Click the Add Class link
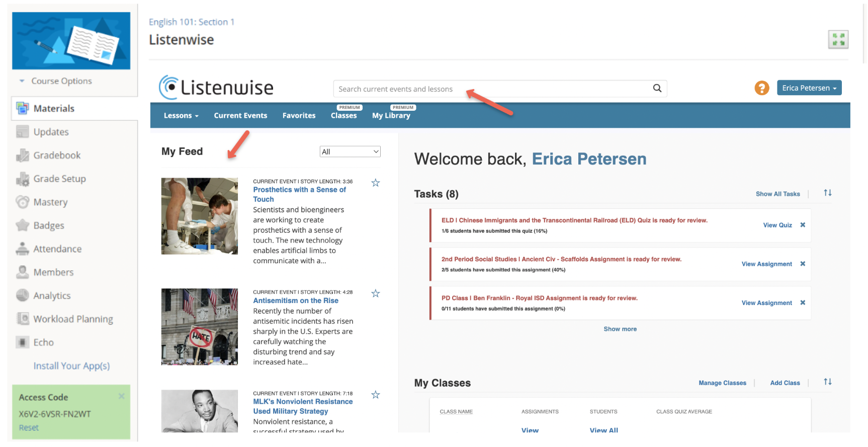868x447 pixels. point(785,383)
